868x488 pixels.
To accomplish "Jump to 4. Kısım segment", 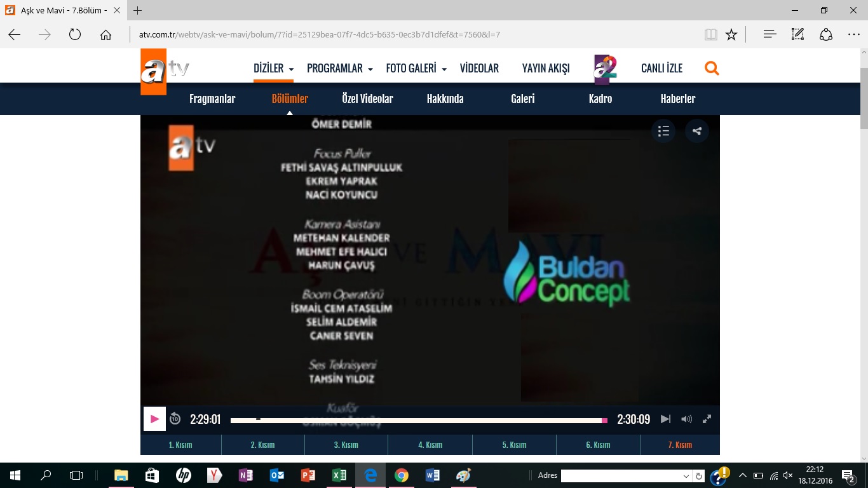I will click(x=430, y=445).
